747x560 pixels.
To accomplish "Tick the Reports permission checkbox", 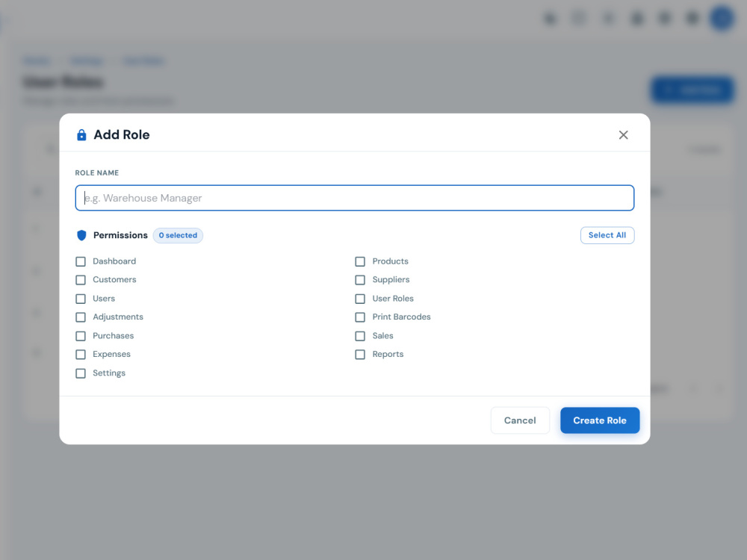I will pos(360,354).
